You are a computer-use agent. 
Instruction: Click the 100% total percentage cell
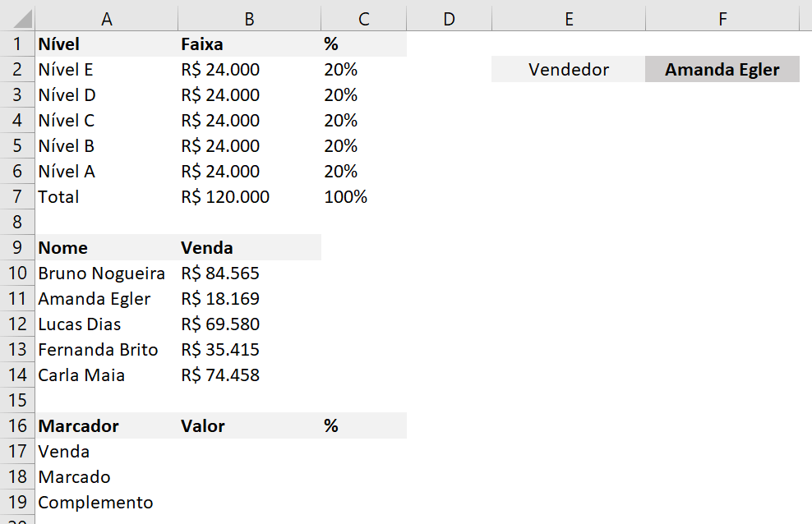pos(363,196)
